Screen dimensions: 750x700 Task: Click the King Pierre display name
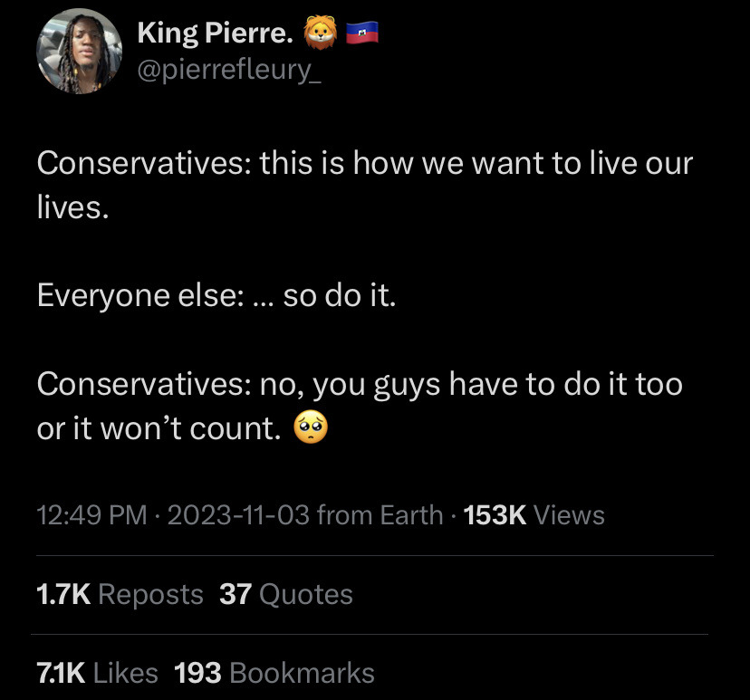coord(215,34)
